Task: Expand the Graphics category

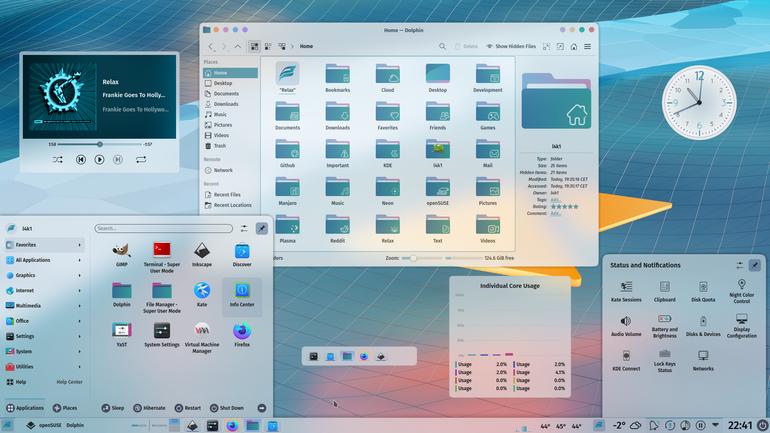Action: tap(44, 275)
